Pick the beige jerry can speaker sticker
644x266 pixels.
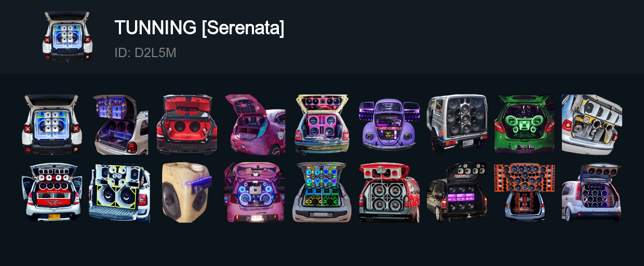(187, 192)
